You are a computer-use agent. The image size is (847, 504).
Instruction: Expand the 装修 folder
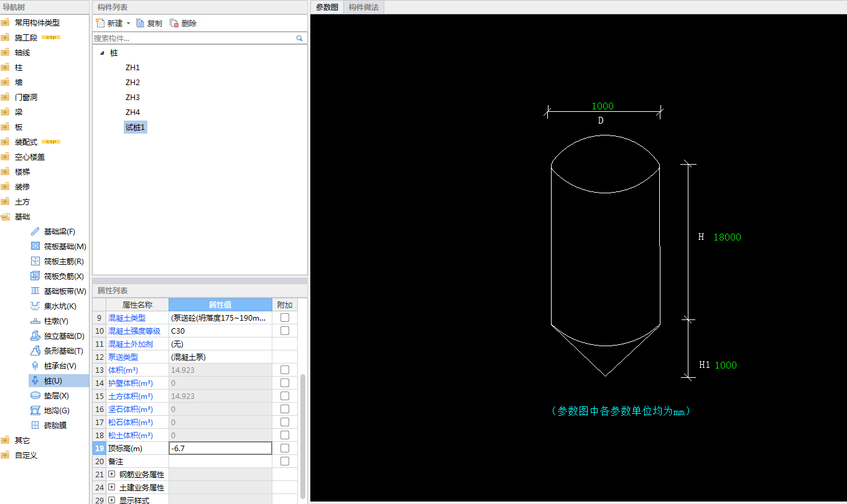point(6,186)
